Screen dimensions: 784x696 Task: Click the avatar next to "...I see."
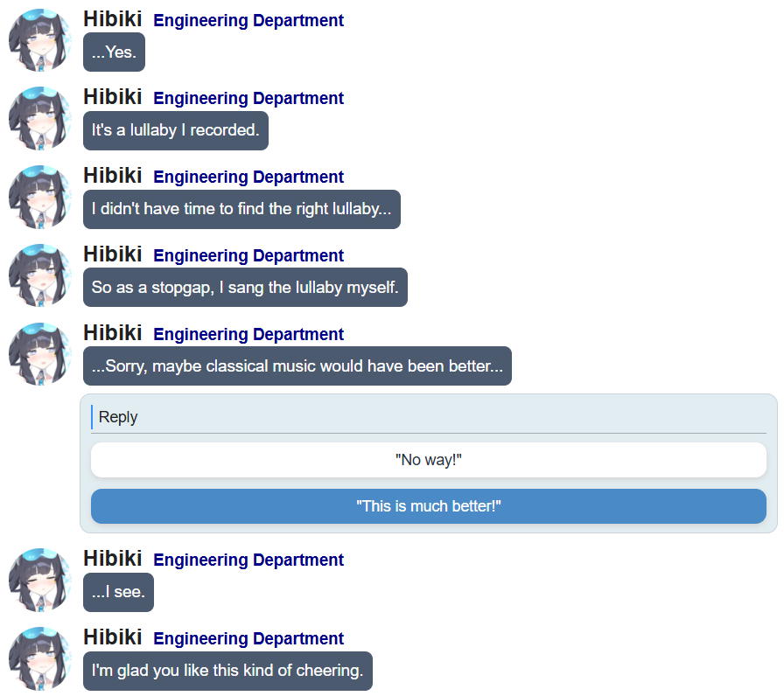40,580
